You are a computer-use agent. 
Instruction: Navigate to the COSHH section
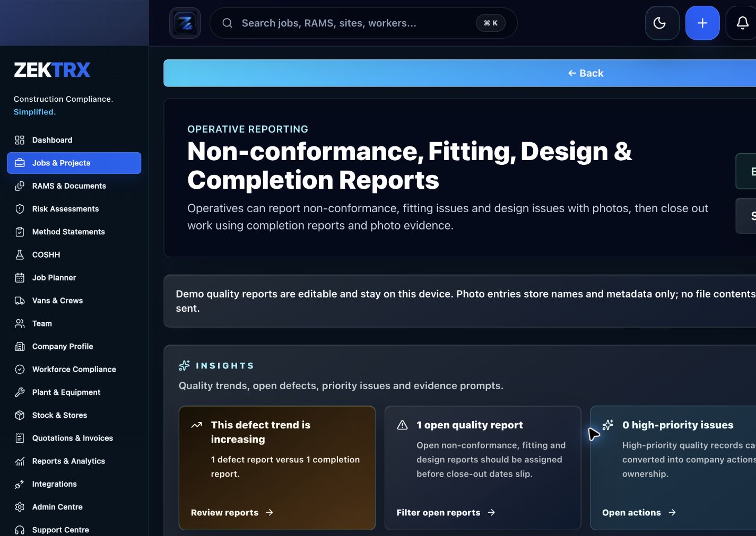click(x=74, y=254)
